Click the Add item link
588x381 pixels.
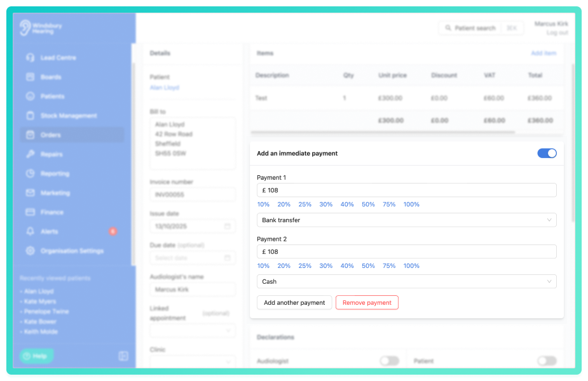click(544, 53)
